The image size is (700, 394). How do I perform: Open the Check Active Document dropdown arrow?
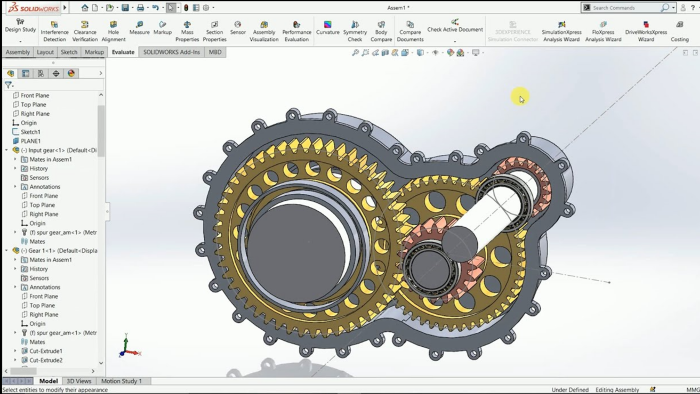click(455, 41)
